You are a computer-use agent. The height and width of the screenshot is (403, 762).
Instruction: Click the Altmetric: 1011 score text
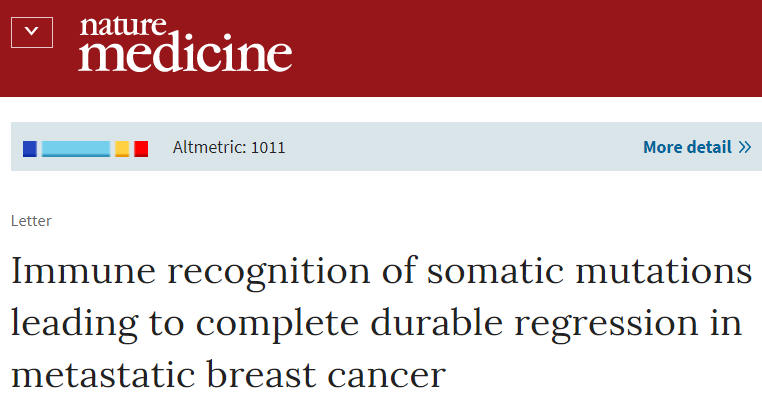(x=229, y=147)
